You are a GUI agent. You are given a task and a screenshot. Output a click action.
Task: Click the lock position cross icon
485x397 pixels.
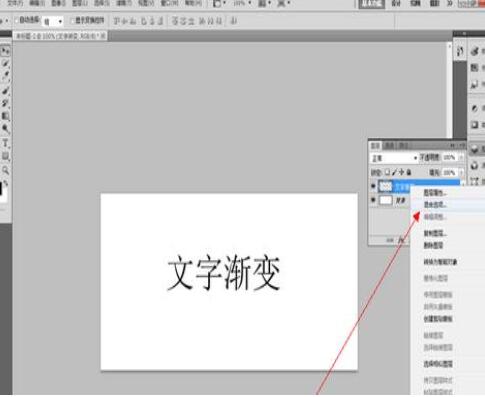401,172
